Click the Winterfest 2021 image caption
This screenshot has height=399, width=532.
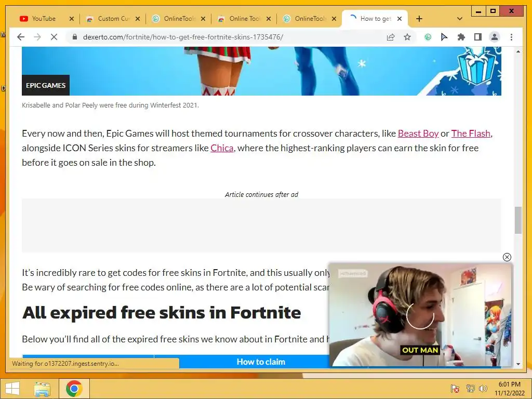[x=110, y=105]
